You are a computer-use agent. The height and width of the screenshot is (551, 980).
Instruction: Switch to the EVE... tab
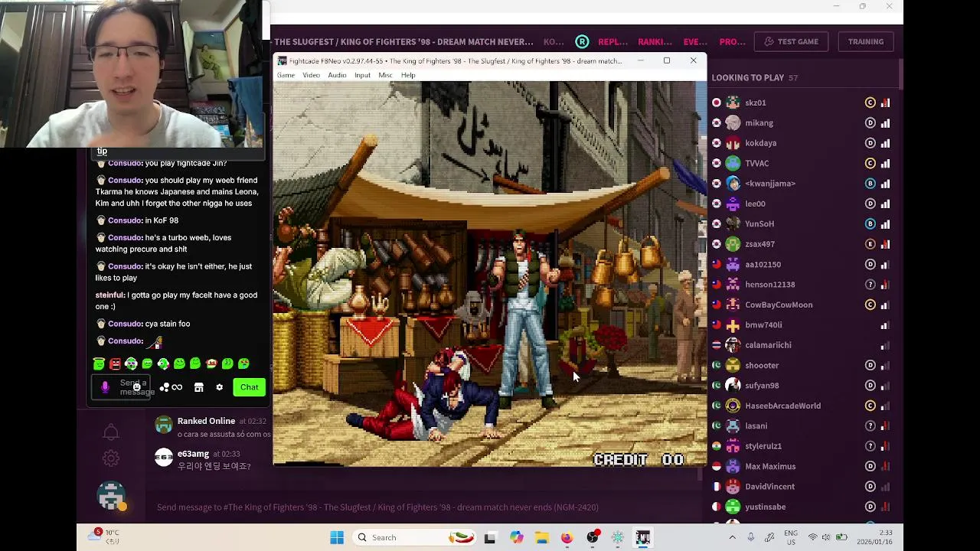tap(695, 41)
